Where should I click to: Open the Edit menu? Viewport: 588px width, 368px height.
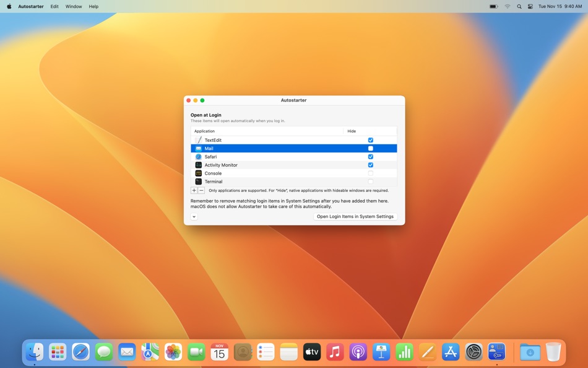(54, 6)
